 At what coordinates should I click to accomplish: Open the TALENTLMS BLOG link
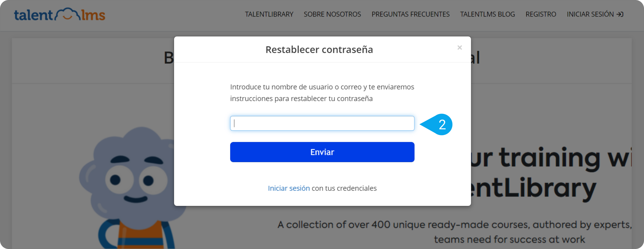[x=487, y=14]
